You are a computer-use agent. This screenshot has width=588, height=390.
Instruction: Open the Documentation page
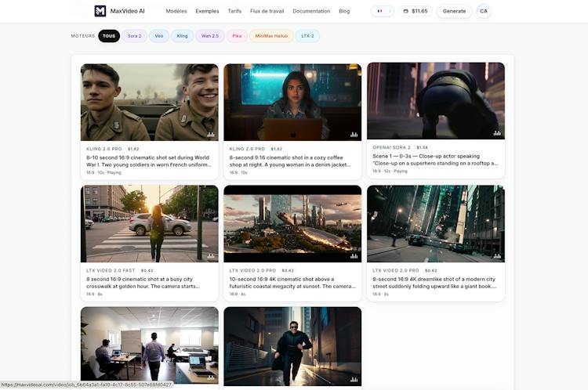311,11
